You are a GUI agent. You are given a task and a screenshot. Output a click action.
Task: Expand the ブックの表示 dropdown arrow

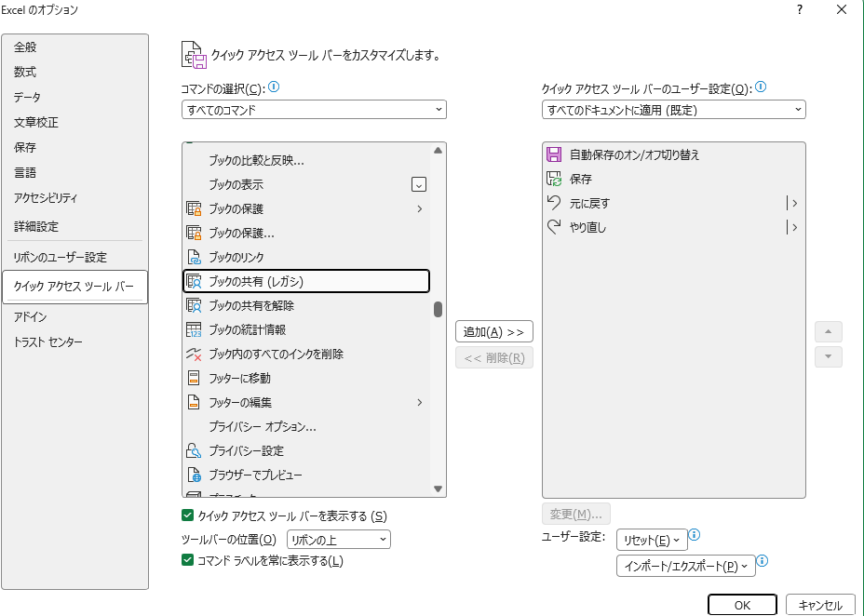click(419, 184)
